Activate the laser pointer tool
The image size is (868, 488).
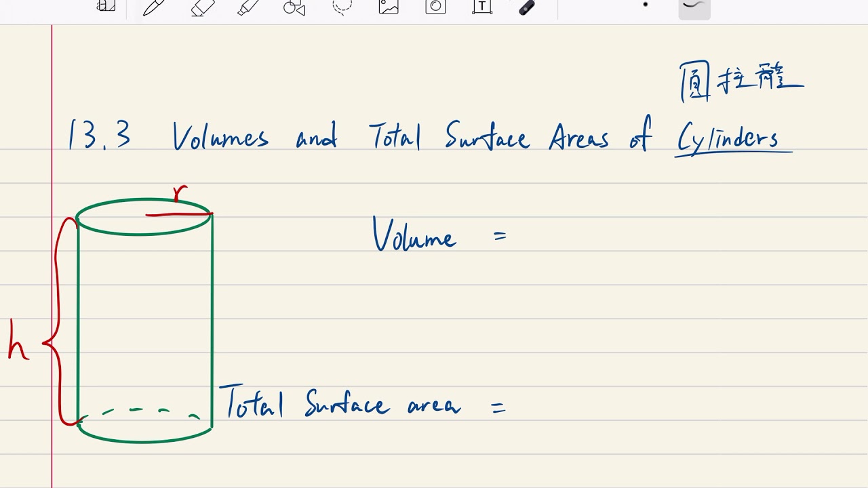527,7
